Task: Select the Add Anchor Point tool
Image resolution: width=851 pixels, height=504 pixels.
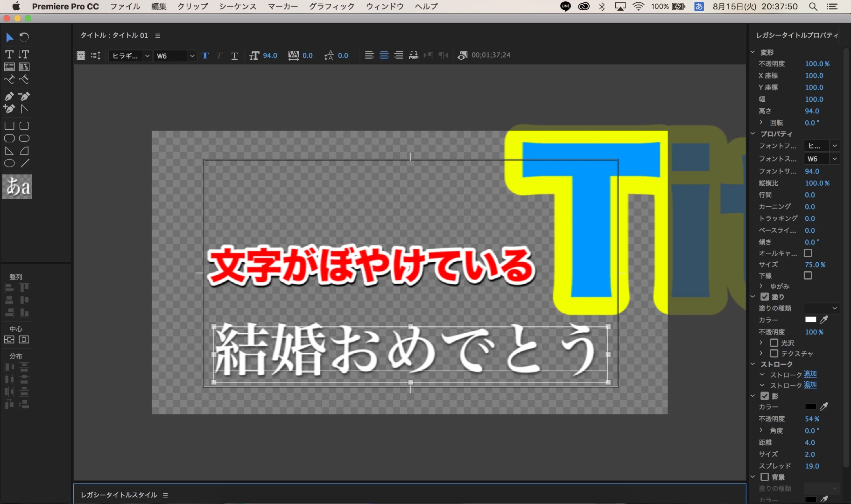Action: coord(9,109)
